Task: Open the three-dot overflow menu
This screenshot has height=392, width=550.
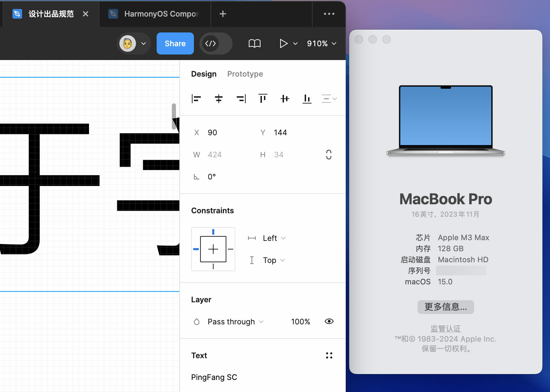Action: coord(329,14)
